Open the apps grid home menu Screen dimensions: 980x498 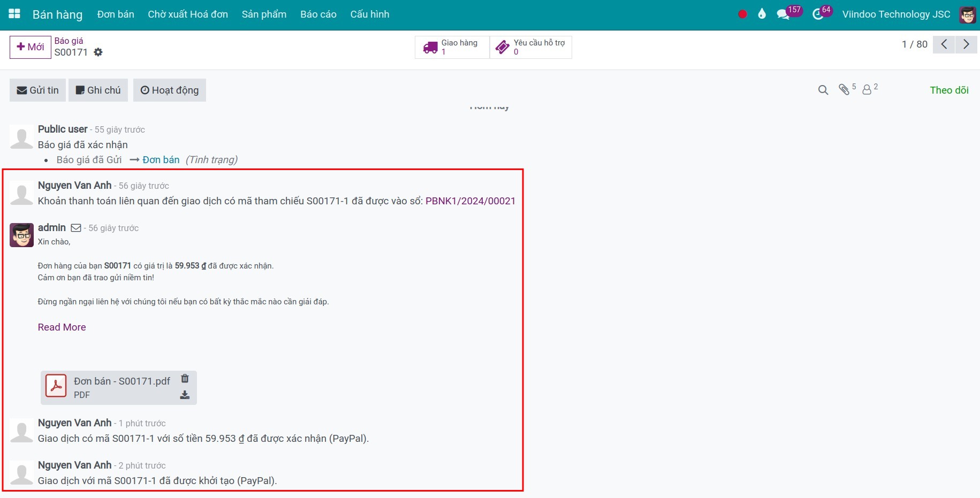pyautogui.click(x=14, y=14)
